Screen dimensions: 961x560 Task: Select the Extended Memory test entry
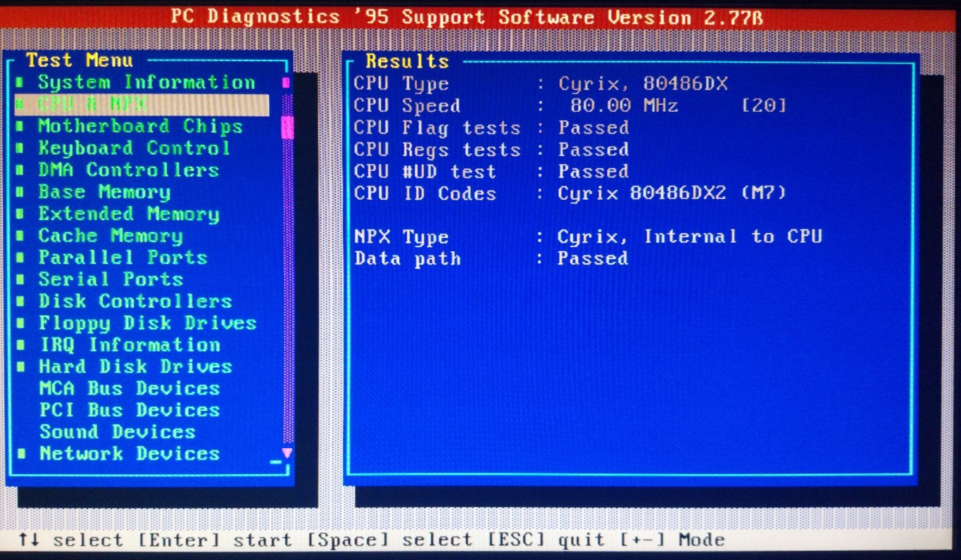point(129,214)
